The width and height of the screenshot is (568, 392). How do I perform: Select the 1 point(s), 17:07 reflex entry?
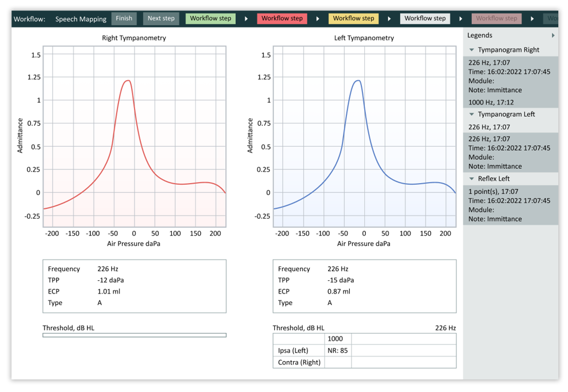493,192
